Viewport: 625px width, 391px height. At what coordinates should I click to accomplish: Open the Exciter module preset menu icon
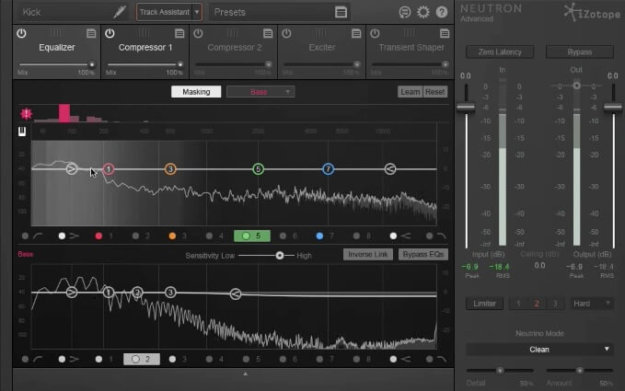[x=356, y=33]
